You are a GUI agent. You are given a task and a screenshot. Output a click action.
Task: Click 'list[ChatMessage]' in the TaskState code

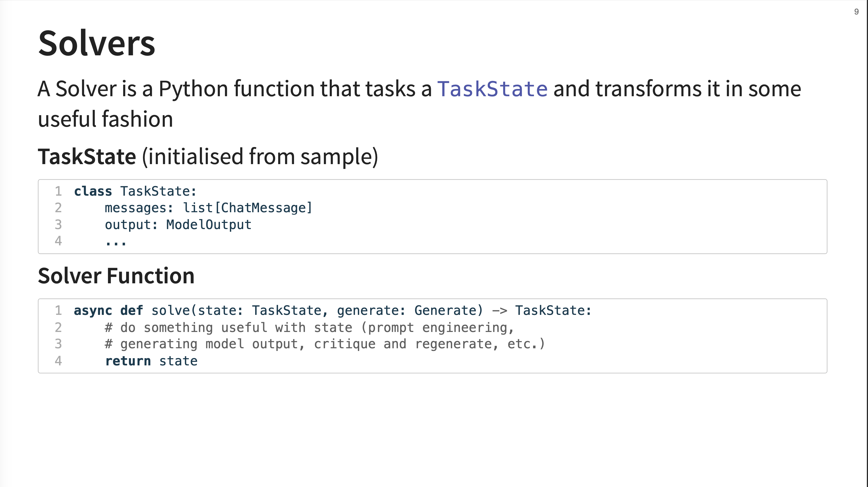(x=248, y=208)
